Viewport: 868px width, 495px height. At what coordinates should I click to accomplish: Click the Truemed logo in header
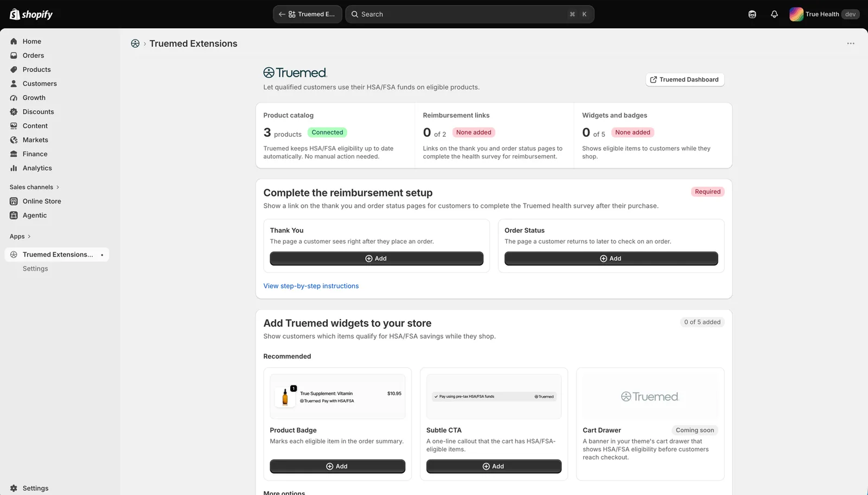[295, 73]
